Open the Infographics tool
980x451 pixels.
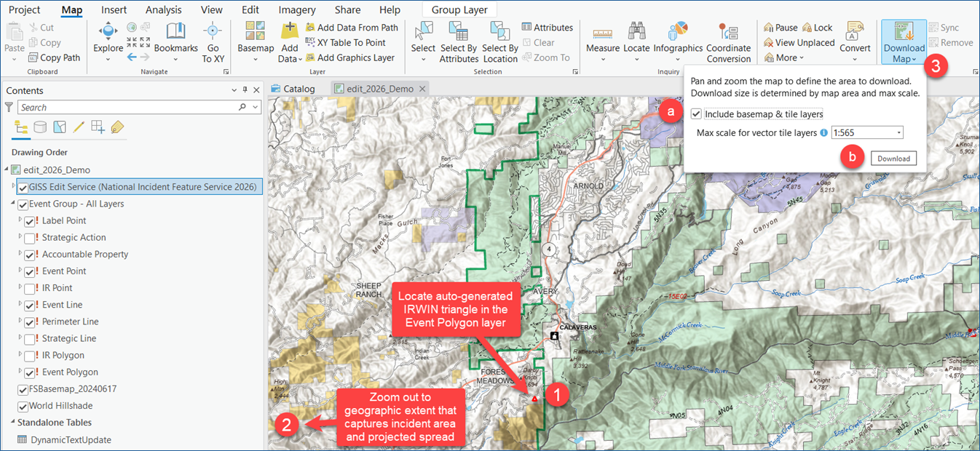[x=677, y=31]
